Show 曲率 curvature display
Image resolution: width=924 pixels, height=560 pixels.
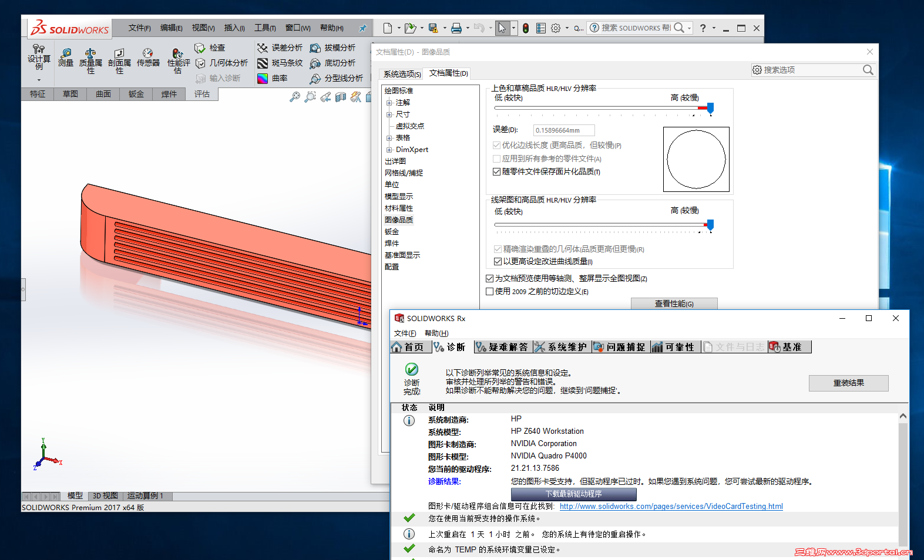pos(273,78)
